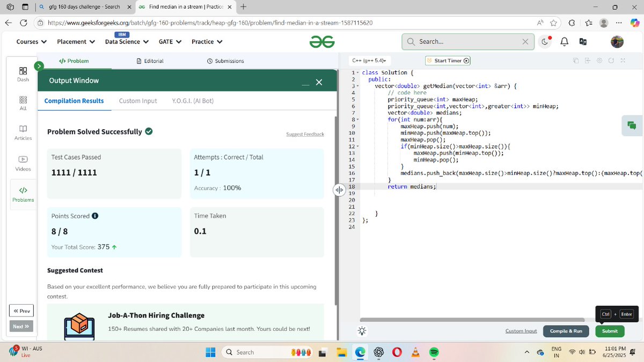Open VLC from the Windows taskbar
The width and height of the screenshot is (644, 362).
point(415,352)
